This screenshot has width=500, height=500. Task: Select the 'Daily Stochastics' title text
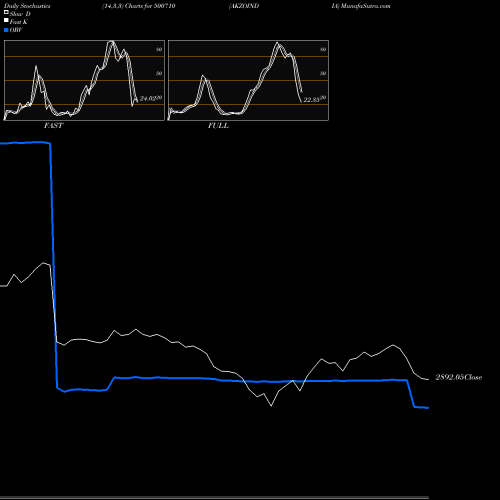(x=27, y=6)
